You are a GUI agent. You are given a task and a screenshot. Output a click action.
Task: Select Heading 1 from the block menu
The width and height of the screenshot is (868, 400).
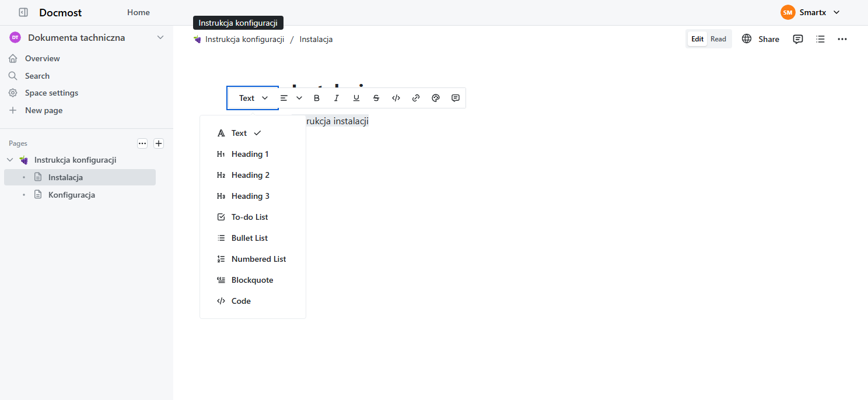click(250, 154)
